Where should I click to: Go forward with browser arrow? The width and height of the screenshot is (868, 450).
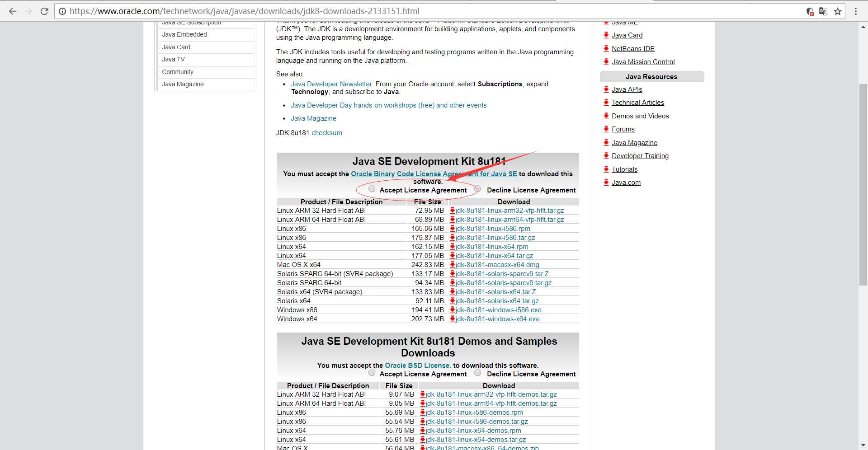tap(28, 11)
